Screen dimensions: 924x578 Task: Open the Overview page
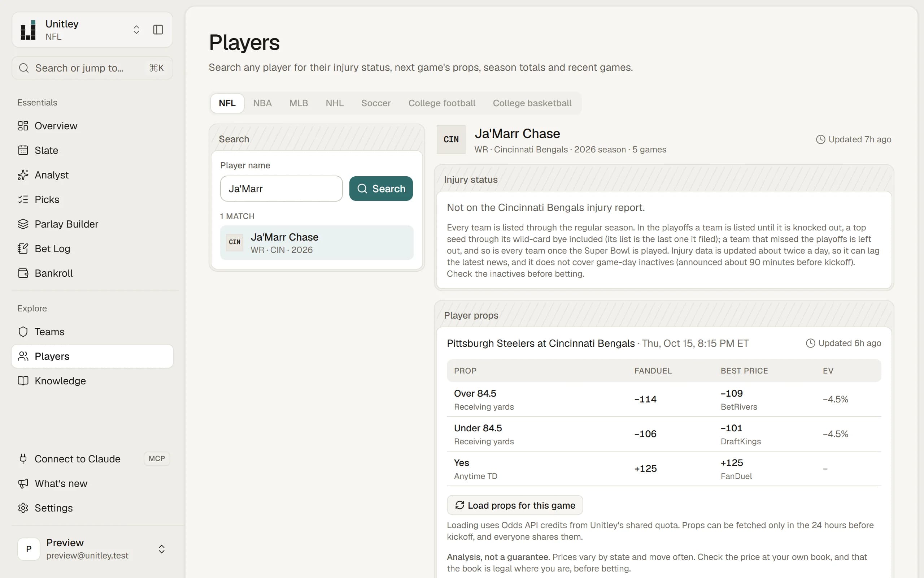[x=92, y=126]
